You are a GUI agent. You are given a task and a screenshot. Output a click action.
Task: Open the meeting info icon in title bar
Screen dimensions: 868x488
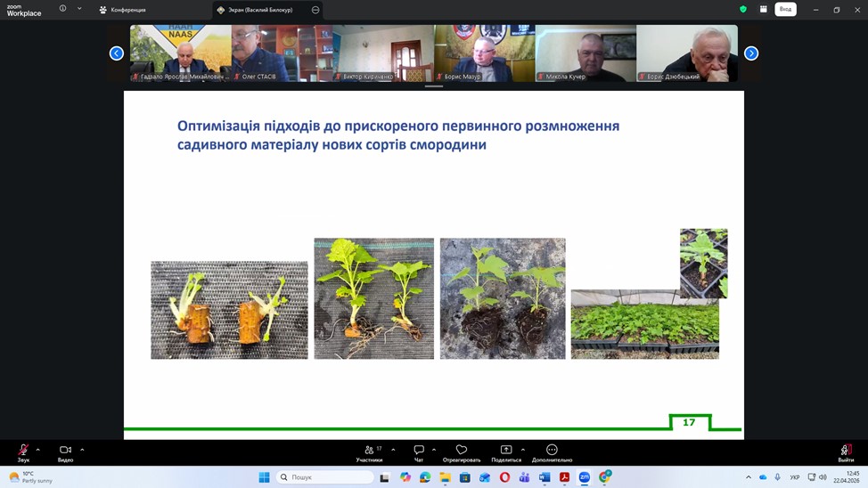tap(62, 9)
